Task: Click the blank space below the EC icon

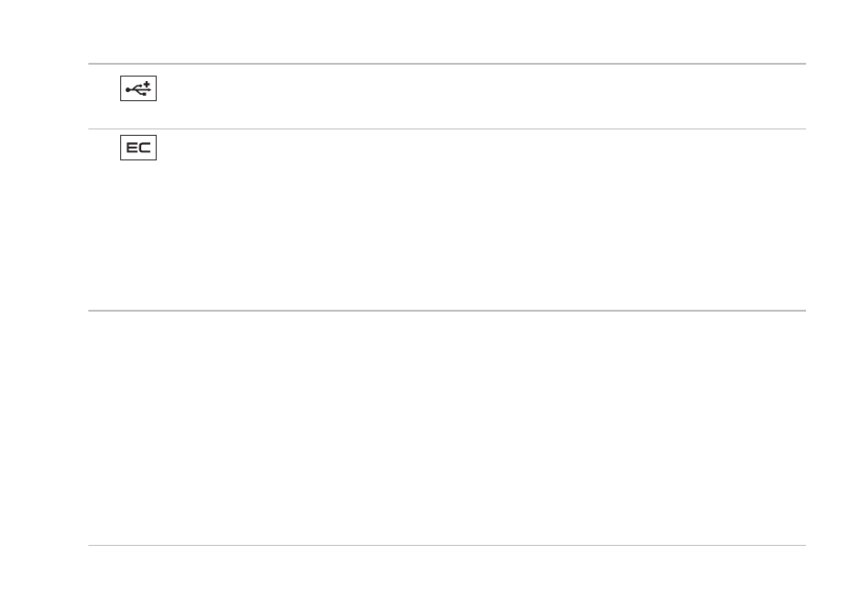Action: (138, 234)
